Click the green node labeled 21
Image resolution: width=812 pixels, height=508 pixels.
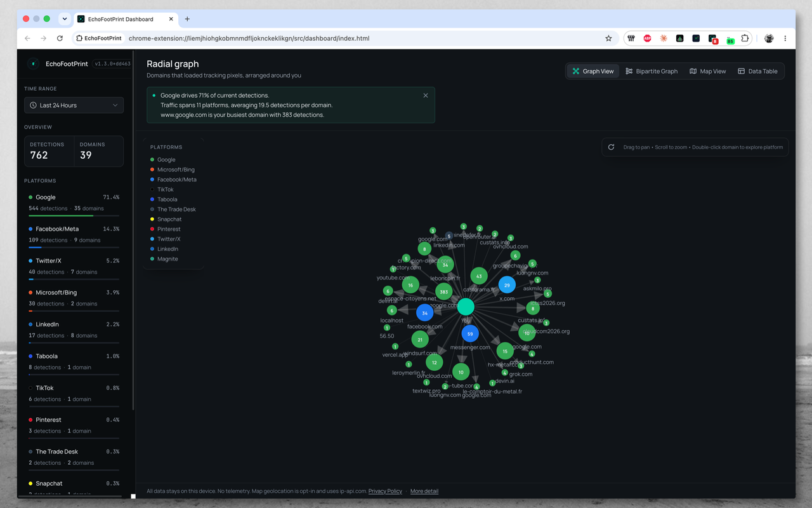tap(420, 340)
